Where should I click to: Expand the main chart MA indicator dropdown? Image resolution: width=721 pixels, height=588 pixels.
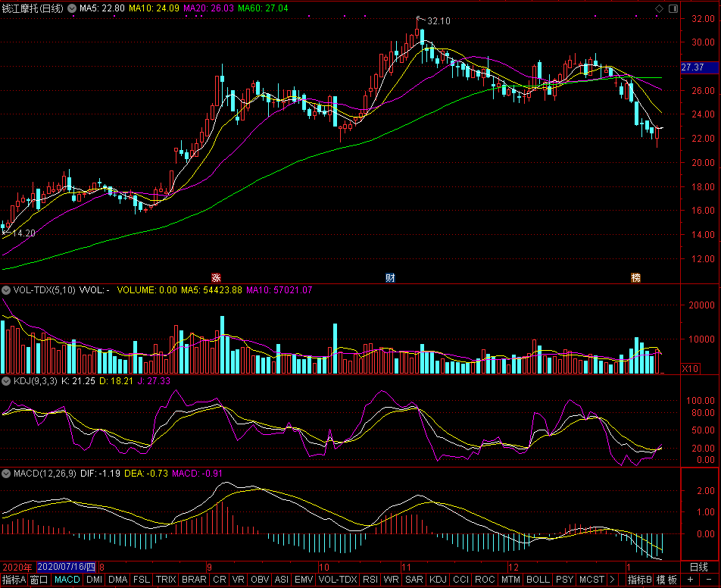pos(72,8)
